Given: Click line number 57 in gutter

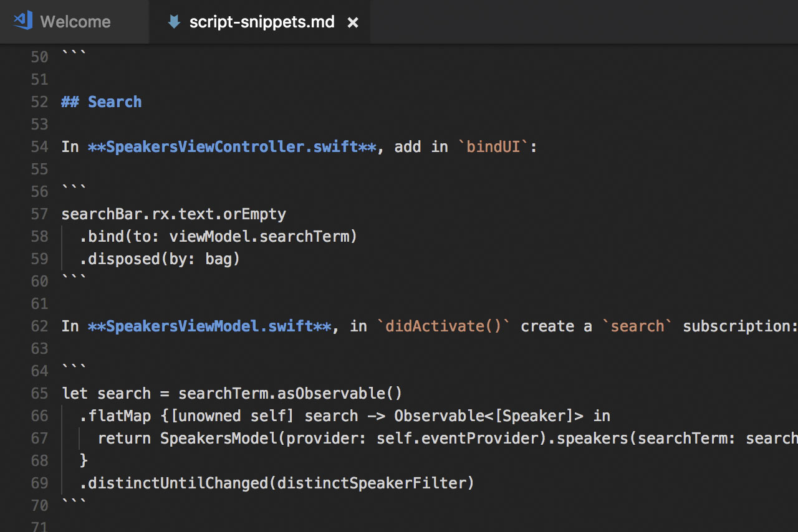Looking at the screenshot, I should pyautogui.click(x=39, y=214).
